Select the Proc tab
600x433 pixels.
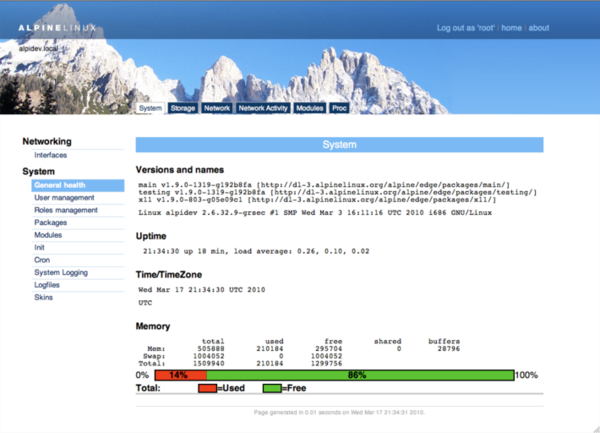point(339,108)
